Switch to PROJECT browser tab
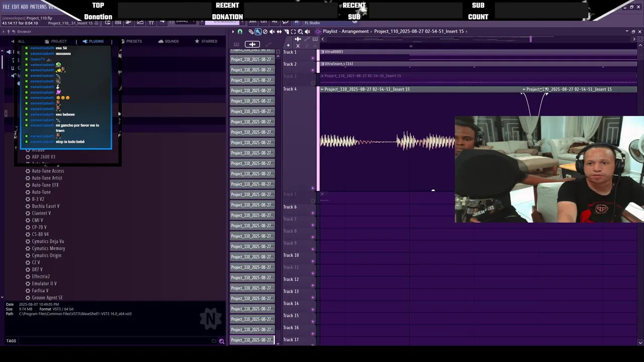Viewport: 644px width, 362px height. coord(56,41)
